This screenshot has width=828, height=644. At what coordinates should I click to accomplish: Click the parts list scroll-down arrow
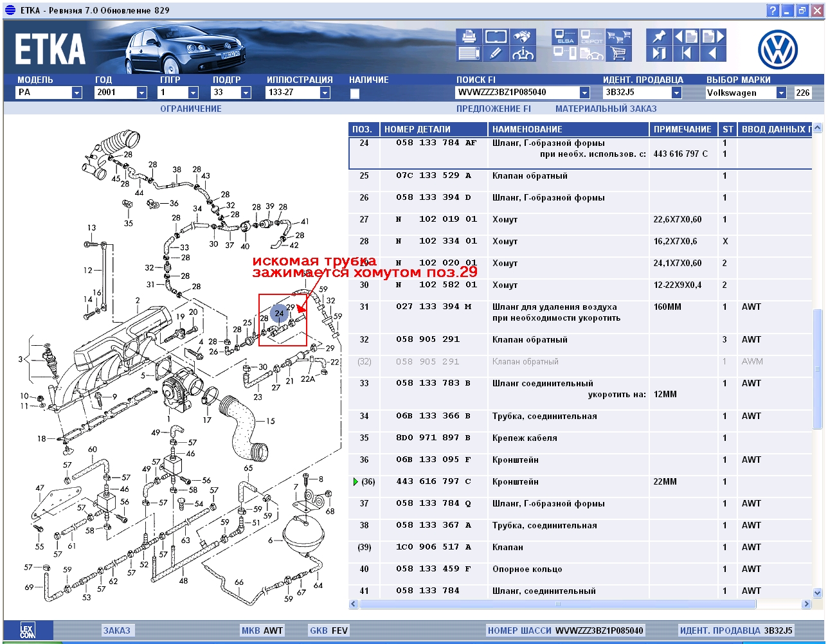[818, 593]
